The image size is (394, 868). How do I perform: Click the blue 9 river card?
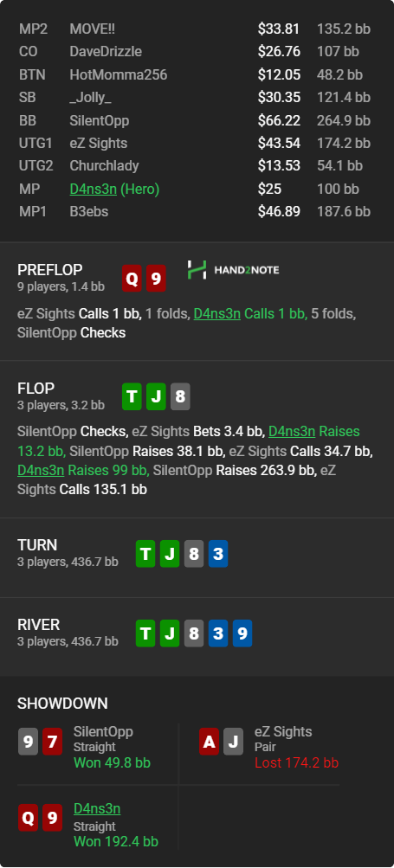pos(242,633)
